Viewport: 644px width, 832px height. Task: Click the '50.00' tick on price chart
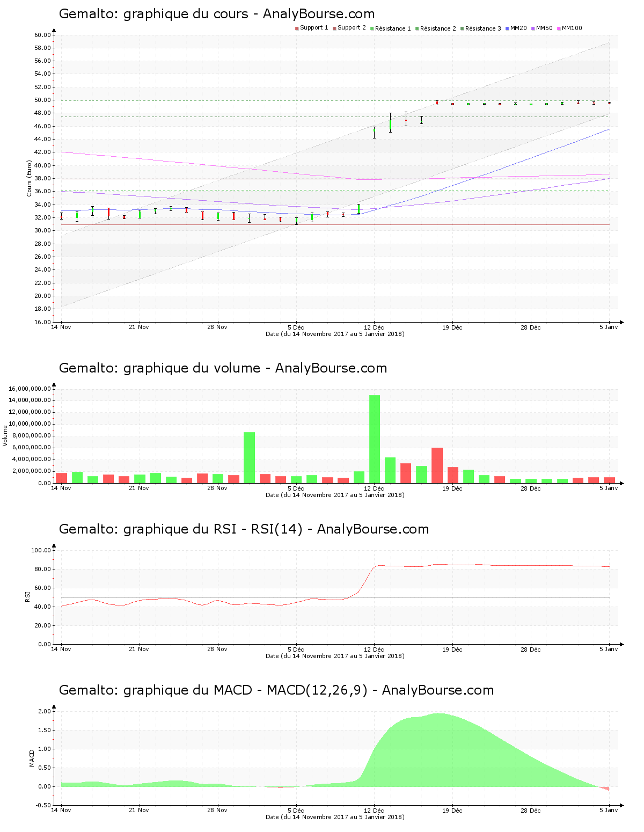click(43, 100)
